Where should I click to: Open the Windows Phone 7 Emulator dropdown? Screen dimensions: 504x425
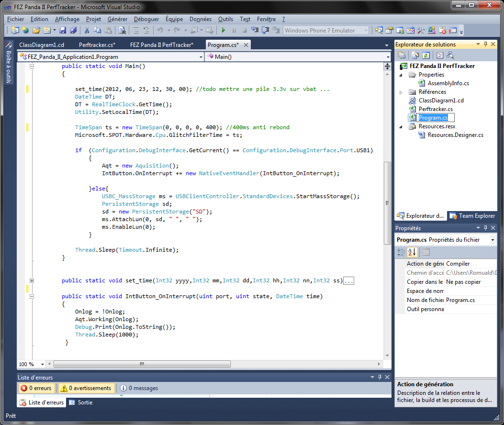(366, 30)
